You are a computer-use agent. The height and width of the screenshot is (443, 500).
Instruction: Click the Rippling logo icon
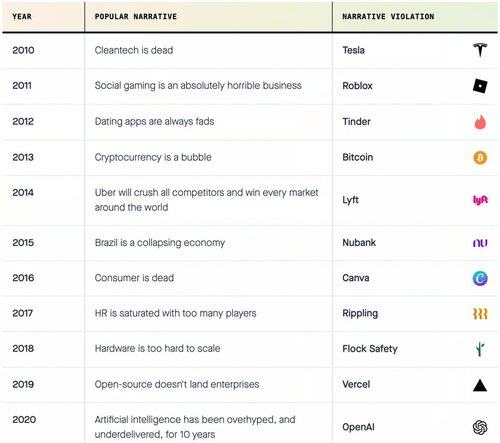coord(480,314)
